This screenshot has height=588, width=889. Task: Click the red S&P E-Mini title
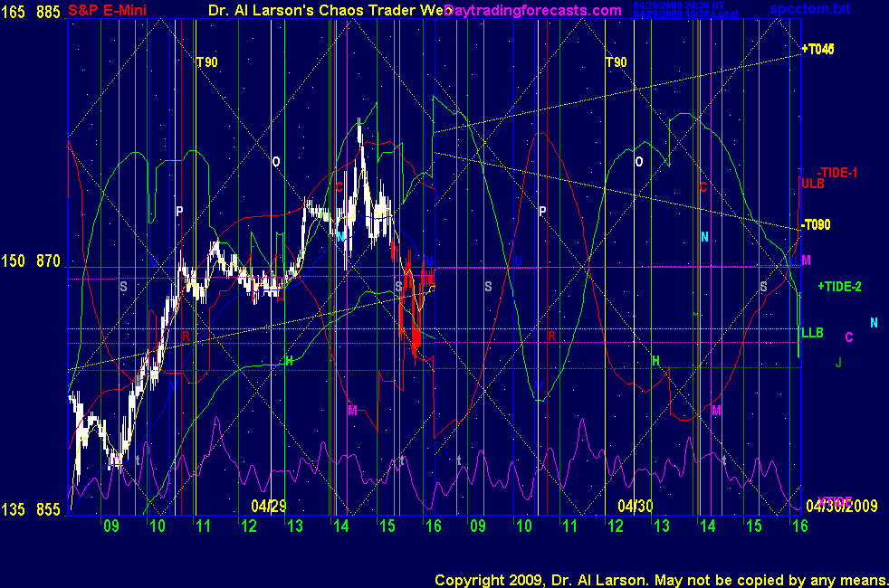(107, 10)
